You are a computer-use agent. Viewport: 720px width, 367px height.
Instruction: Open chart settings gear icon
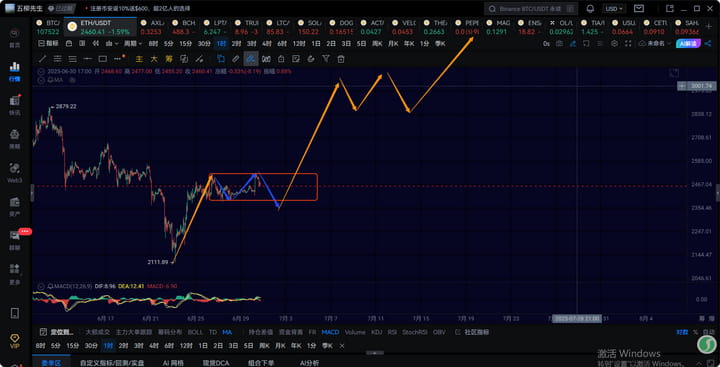pos(614,44)
